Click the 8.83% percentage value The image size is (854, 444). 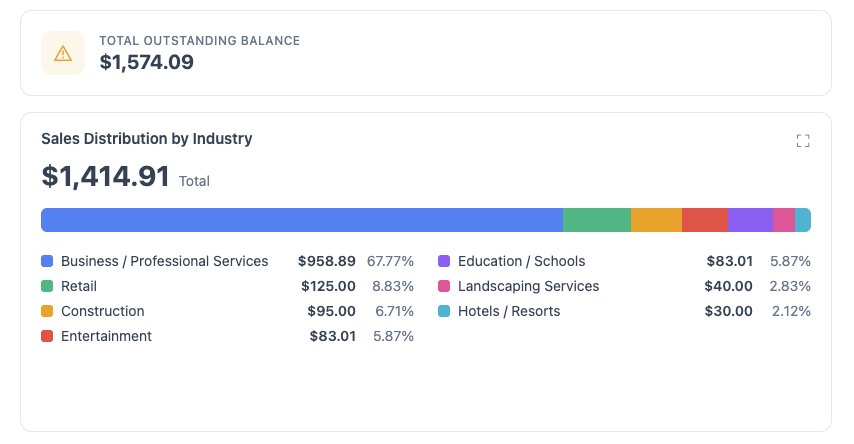click(393, 287)
